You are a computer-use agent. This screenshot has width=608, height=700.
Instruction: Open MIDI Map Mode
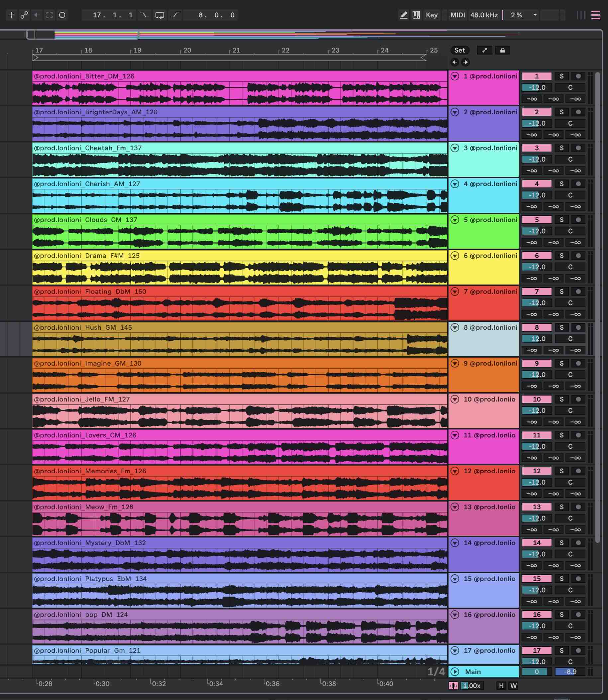[x=457, y=15]
